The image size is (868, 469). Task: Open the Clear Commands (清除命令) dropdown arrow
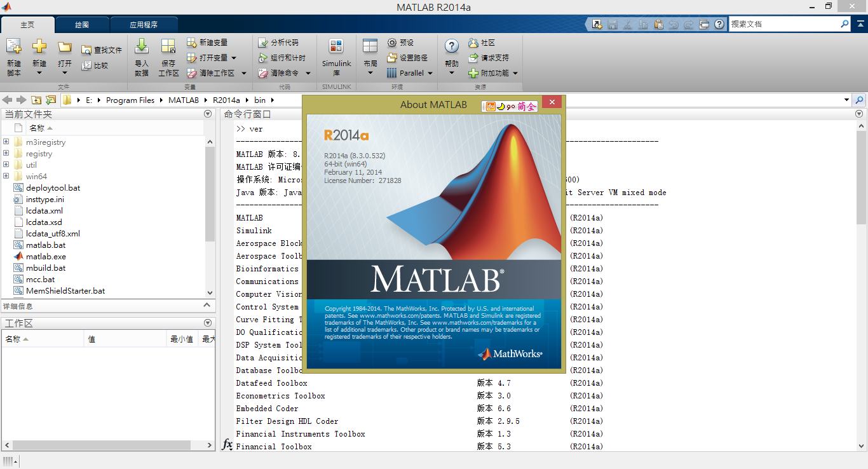pyautogui.click(x=308, y=73)
